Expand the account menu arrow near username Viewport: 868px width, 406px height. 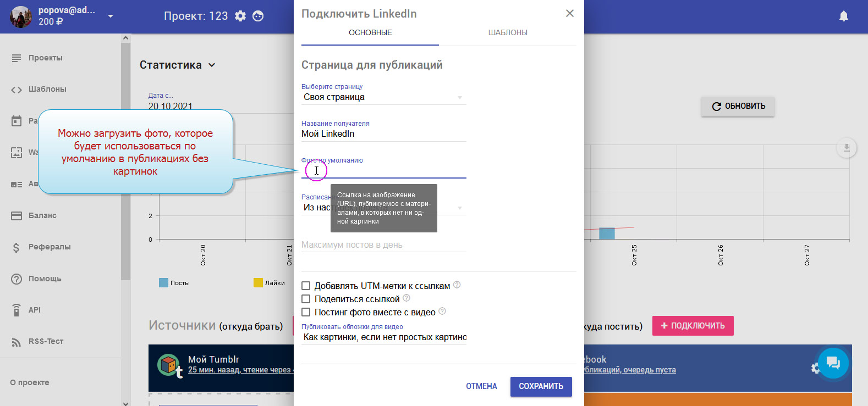tap(111, 16)
